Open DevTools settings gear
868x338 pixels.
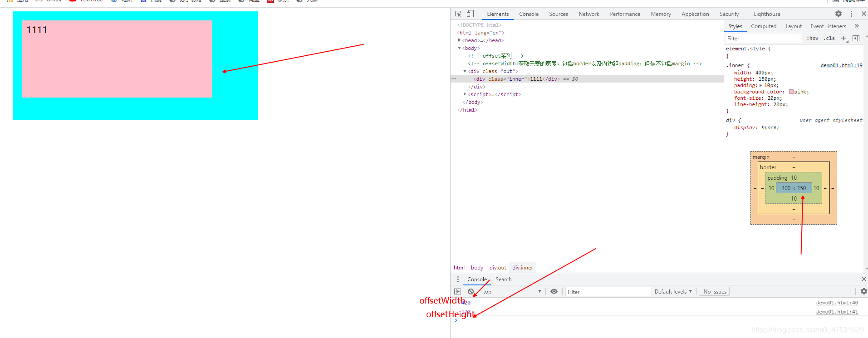coord(839,14)
